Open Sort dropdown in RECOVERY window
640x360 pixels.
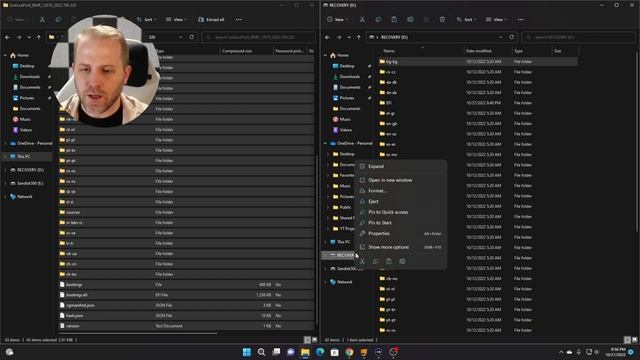tap(467, 20)
